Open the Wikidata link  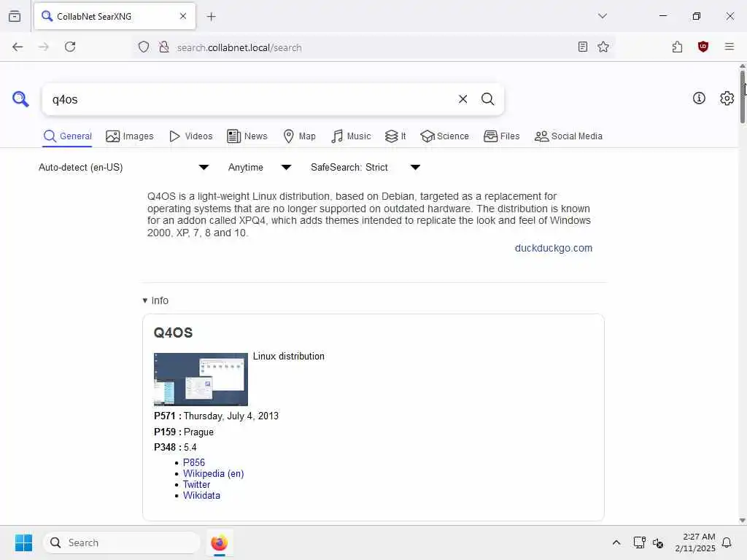(x=201, y=495)
